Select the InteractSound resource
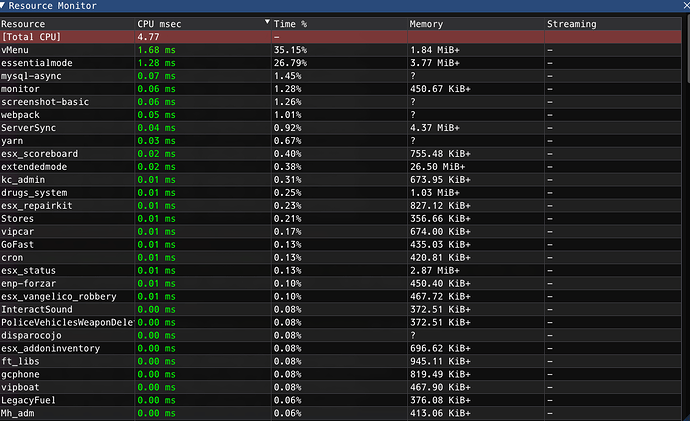Screen dimensions: 690x421 [37, 310]
